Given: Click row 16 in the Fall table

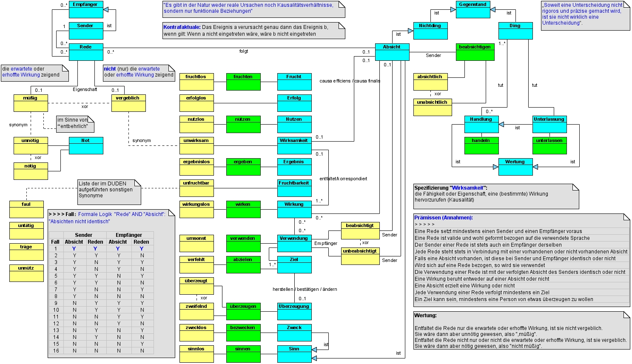Looking at the screenshot, I should coord(101,351).
